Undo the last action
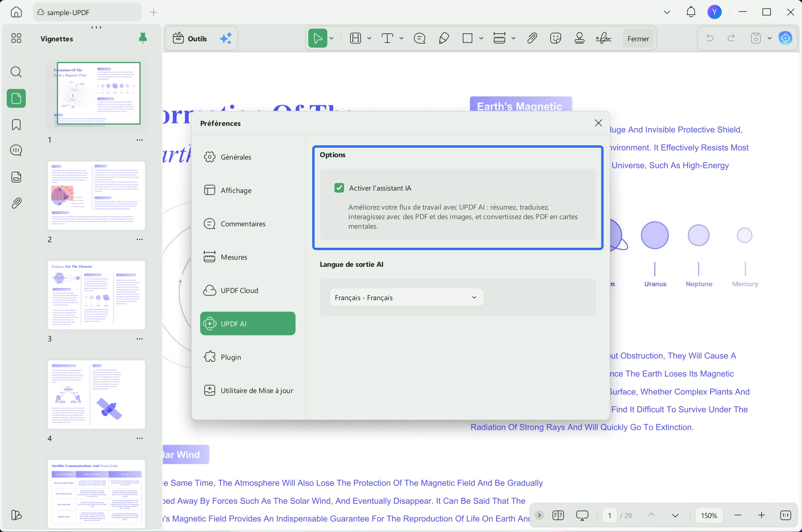802x532 pixels. click(710, 38)
